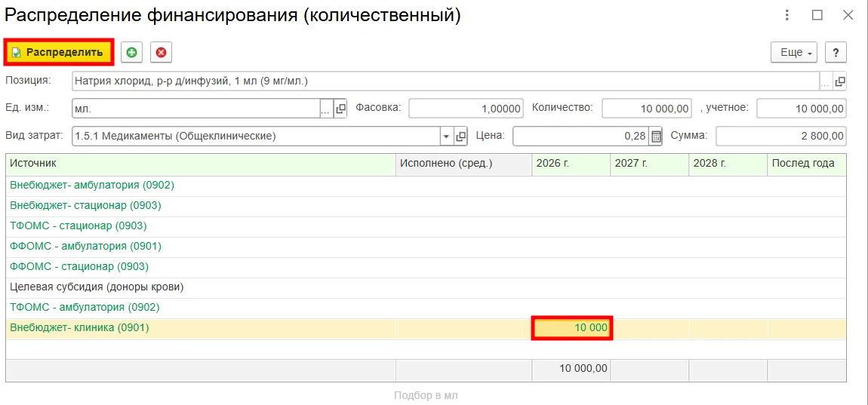The image size is (868, 405).
Task: Click the Послед года column header
Action: pos(807,165)
